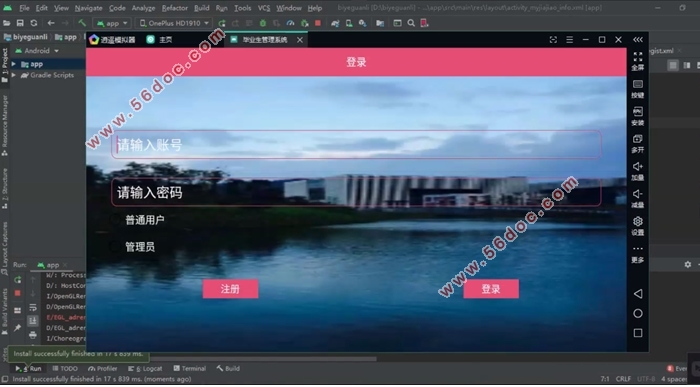700x387 pixels.
Task: Open the 6: Logcat tool window tab
Action: (x=145, y=369)
